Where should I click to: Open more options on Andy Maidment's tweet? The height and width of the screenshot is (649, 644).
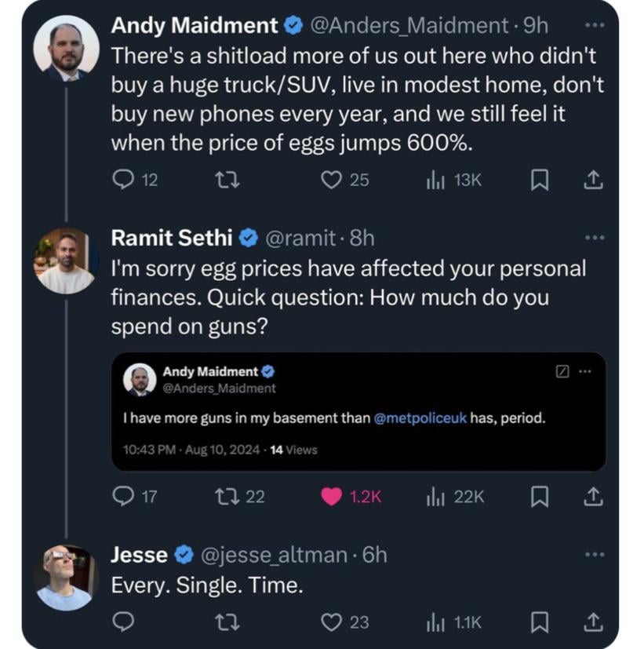[x=595, y=26]
